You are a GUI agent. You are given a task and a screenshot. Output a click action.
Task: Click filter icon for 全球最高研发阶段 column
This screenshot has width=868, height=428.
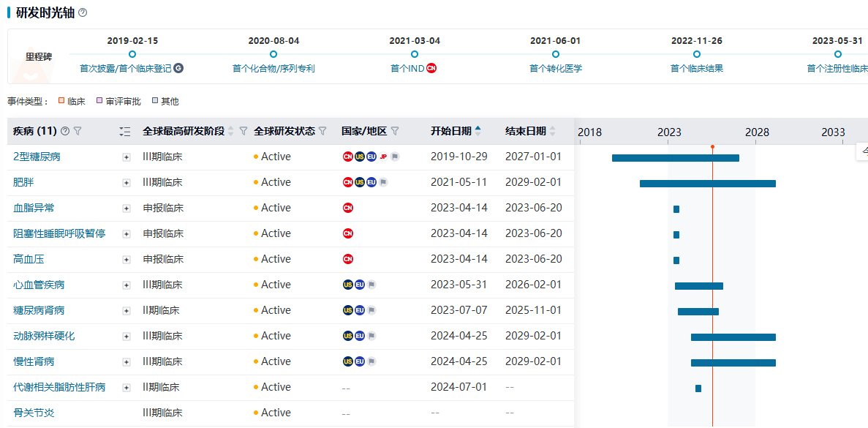click(244, 132)
